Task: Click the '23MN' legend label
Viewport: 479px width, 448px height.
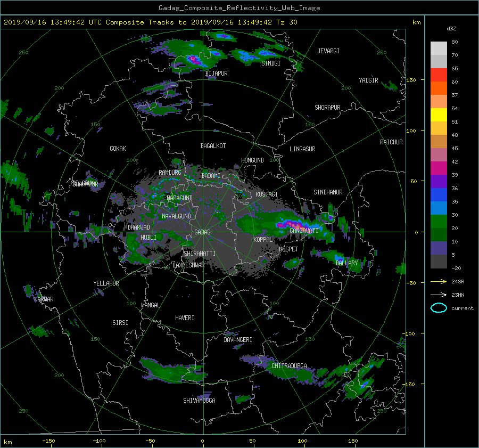Action: click(x=458, y=295)
